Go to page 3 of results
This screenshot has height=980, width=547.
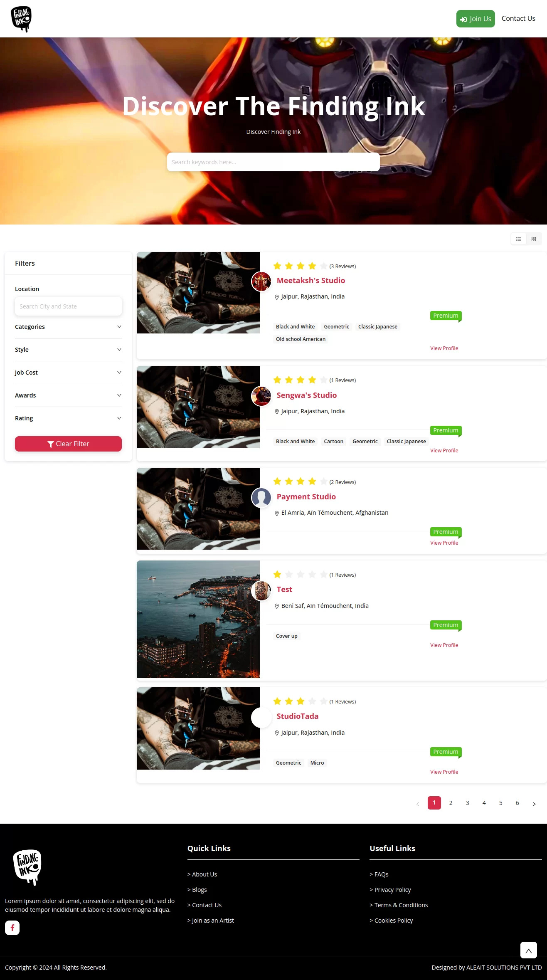click(x=468, y=803)
